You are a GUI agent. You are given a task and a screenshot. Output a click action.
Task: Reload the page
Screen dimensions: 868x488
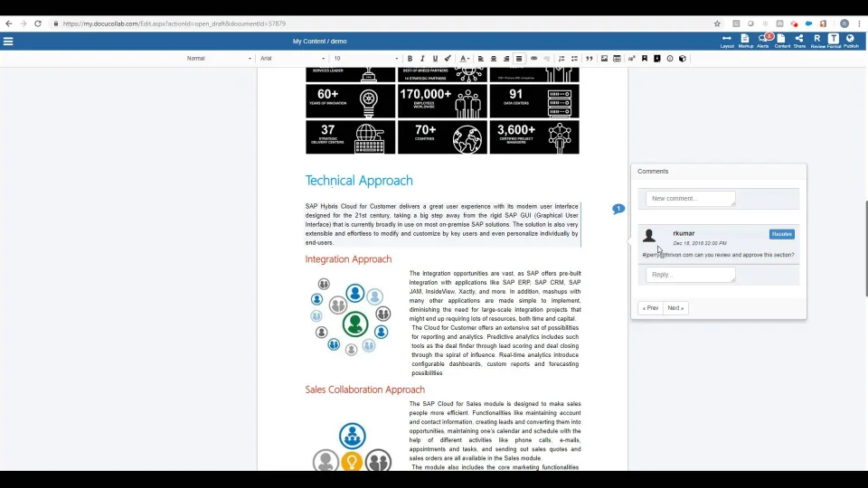pos(38,23)
